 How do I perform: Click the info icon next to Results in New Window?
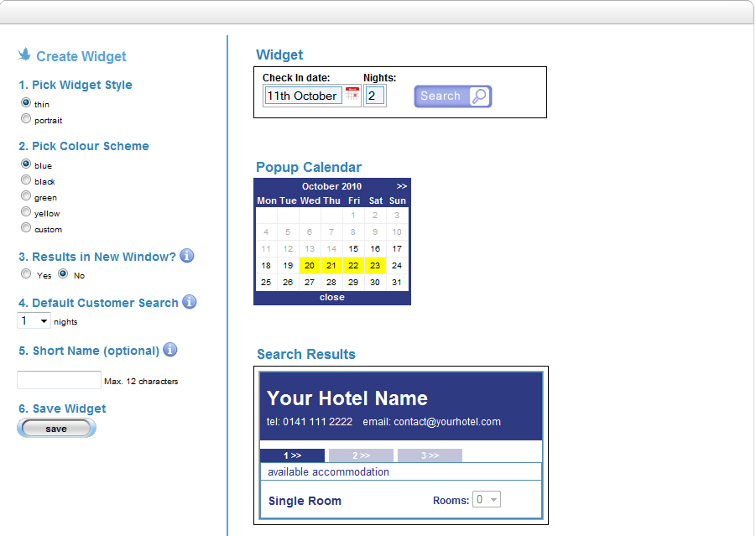tap(187, 256)
